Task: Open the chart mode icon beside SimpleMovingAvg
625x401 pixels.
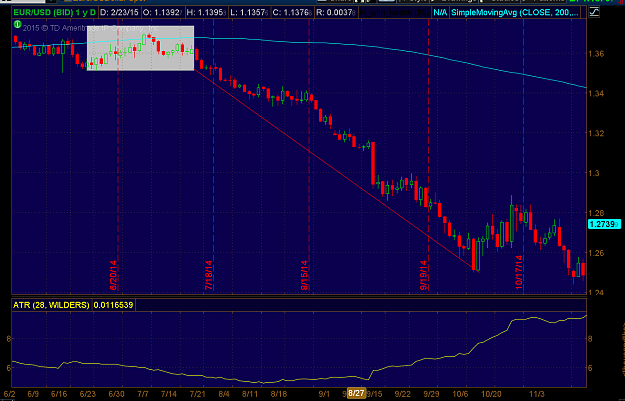Action: tap(594, 12)
